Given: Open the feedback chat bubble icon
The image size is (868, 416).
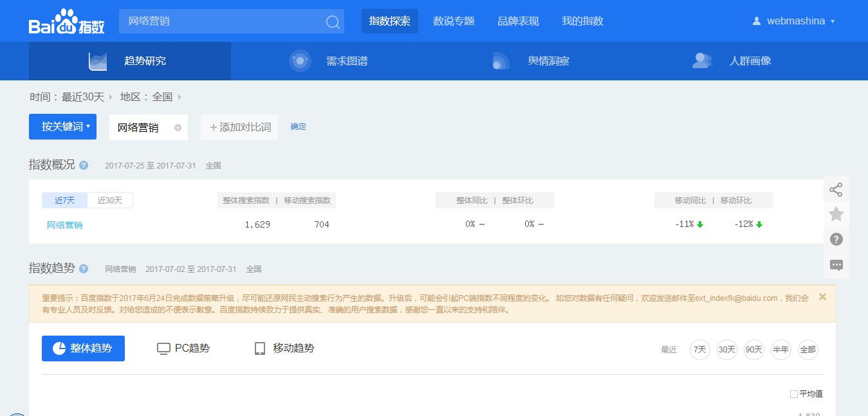Looking at the screenshot, I should click(x=836, y=264).
